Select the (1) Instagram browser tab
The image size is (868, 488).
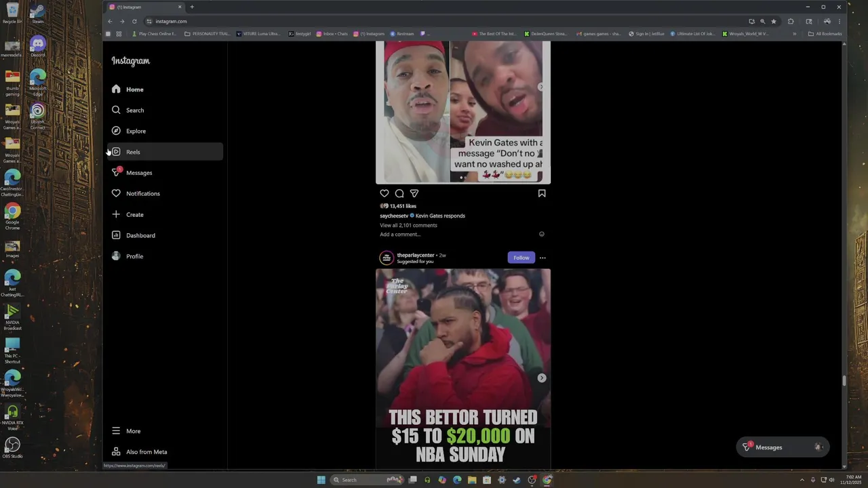tap(145, 7)
